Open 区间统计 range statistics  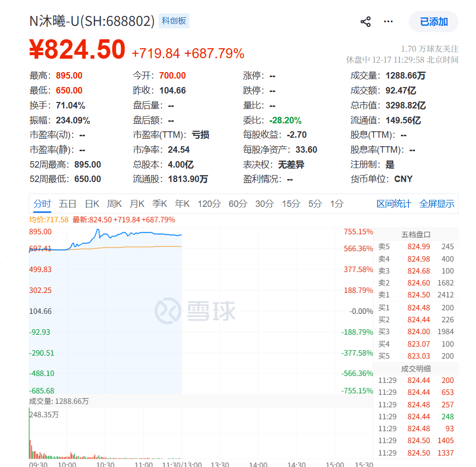[x=394, y=204]
